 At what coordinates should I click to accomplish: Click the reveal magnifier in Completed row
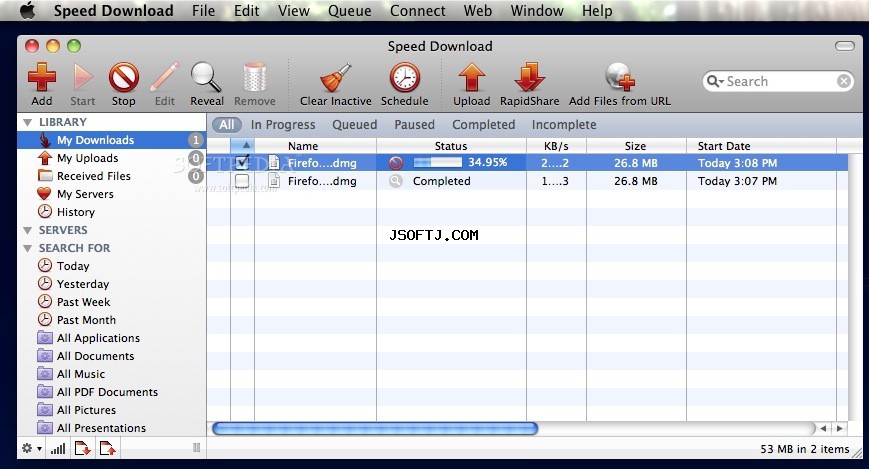click(x=396, y=181)
